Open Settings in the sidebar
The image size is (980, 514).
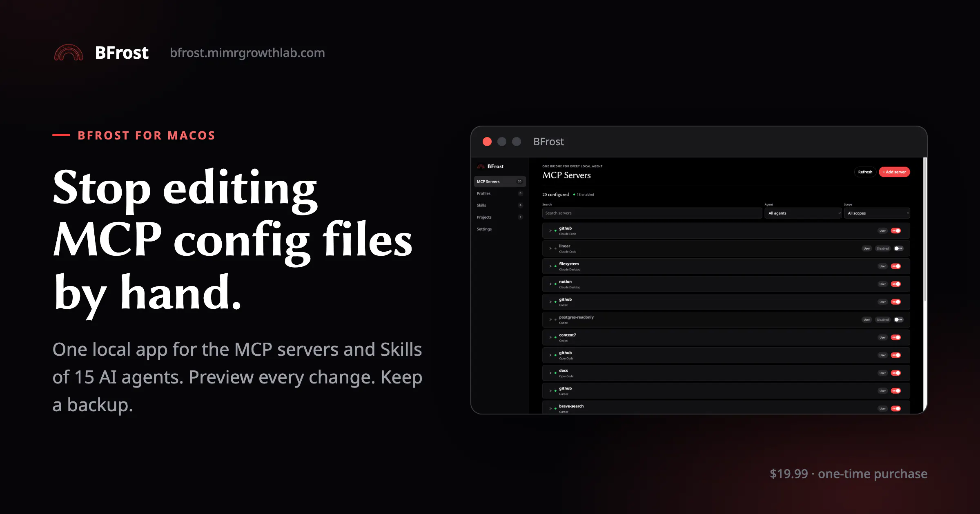tap(500, 229)
